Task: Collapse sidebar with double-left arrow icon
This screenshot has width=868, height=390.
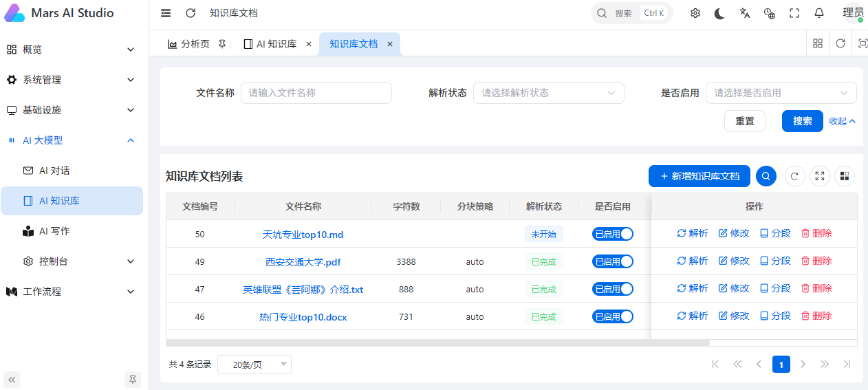Action: point(12,379)
